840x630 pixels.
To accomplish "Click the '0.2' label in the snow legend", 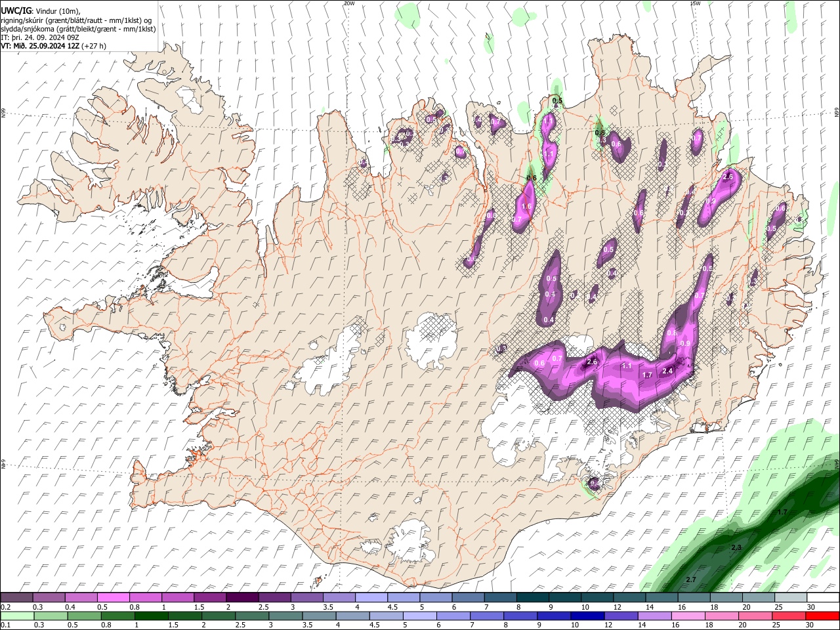I will pos(5,607).
